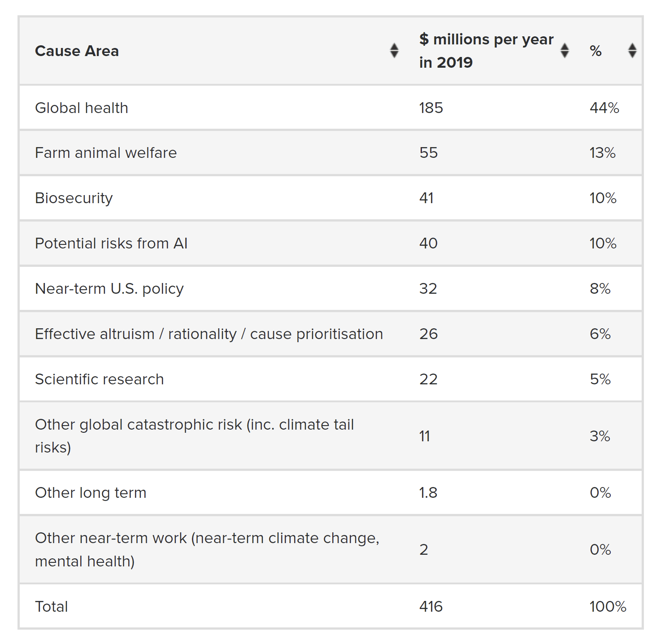Click the Scientific research cell
This screenshot has width=656, height=644.
click(100, 379)
